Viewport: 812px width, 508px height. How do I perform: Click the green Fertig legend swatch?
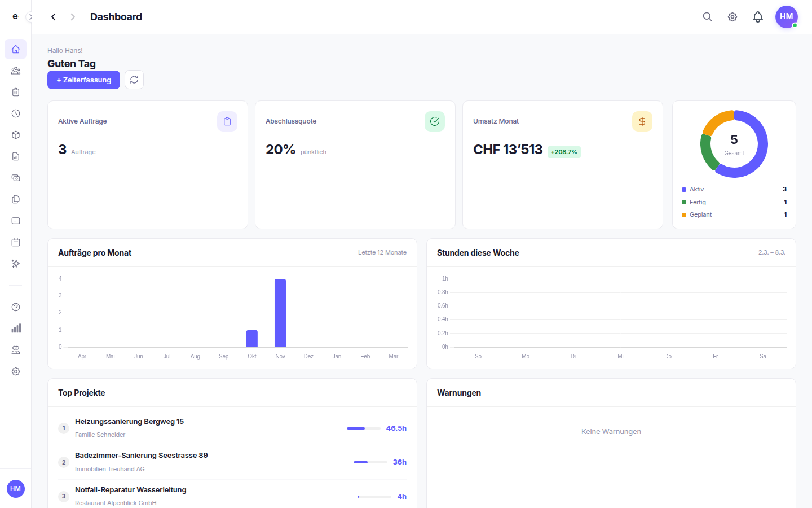(684, 202)
